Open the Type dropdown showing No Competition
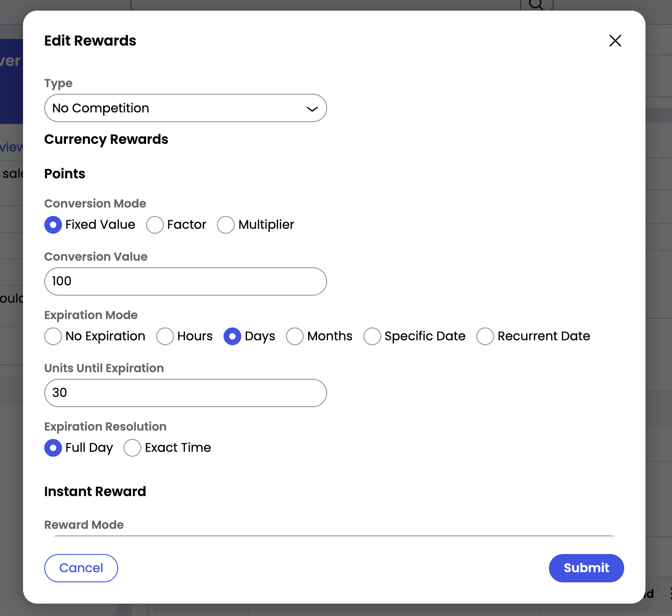 coord(185,108)
